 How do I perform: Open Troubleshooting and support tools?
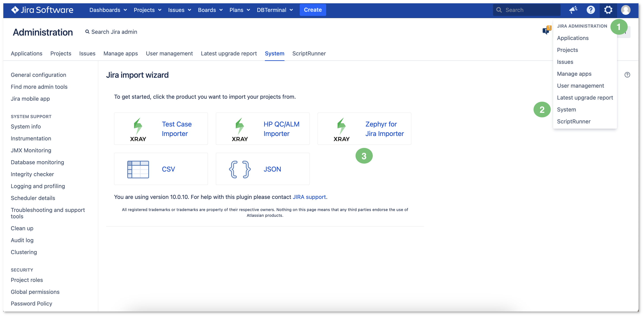[48, 213]
